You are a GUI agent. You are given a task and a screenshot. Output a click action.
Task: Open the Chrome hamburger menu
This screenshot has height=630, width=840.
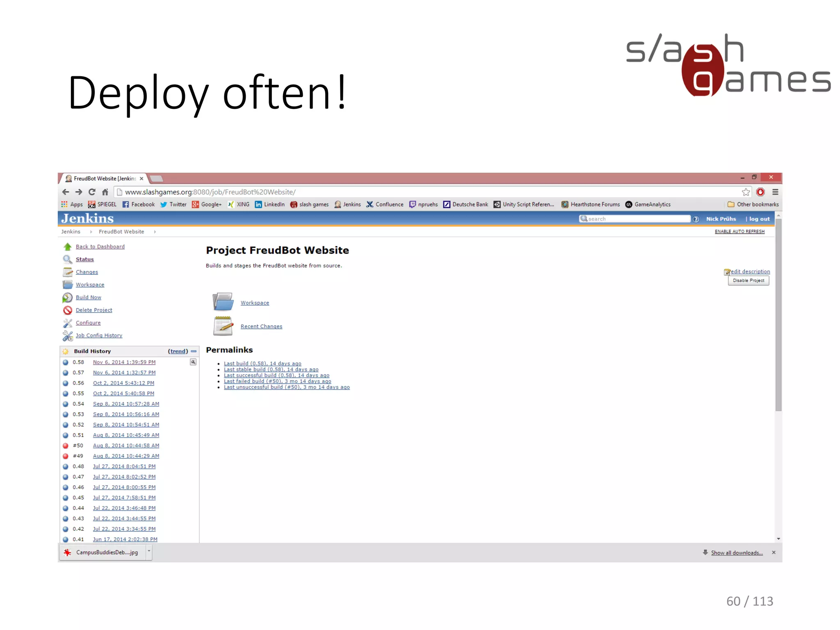[775, 192]
